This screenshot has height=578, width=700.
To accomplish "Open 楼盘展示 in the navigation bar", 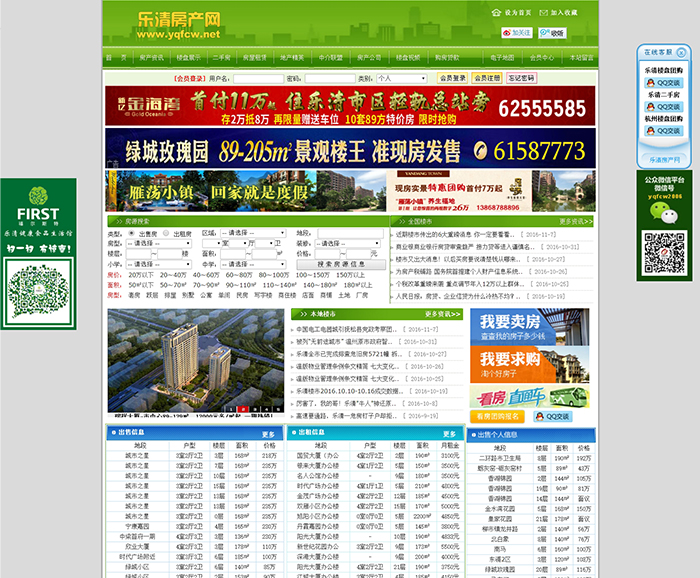I will pyautogui.click(x=188, y=58).
